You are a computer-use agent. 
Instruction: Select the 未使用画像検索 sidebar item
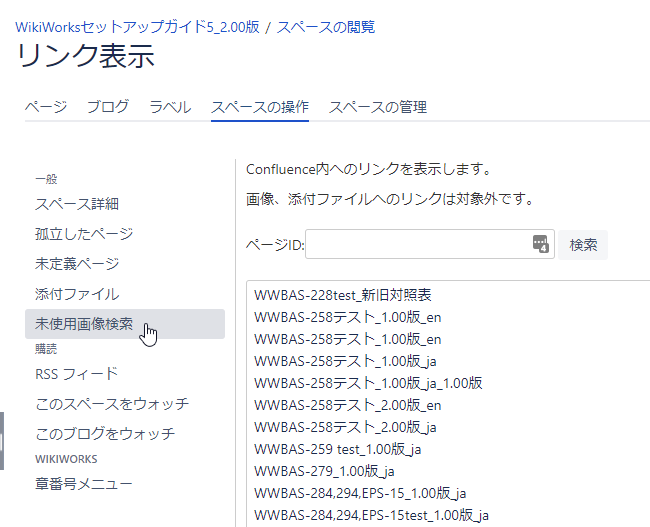pos(84,324)
